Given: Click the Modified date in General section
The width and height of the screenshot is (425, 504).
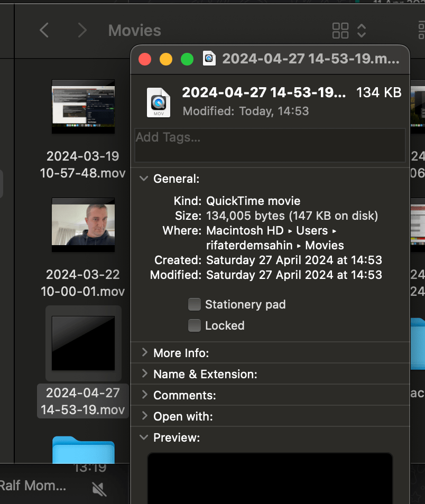Looking at the screenshot, I should click(294, 275).
